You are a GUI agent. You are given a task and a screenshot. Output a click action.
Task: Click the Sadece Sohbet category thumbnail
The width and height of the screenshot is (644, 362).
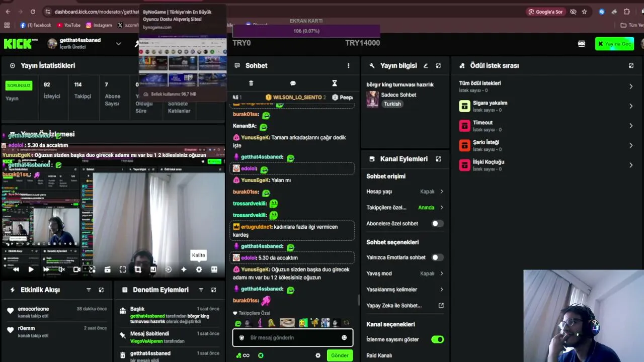(372, 99)
